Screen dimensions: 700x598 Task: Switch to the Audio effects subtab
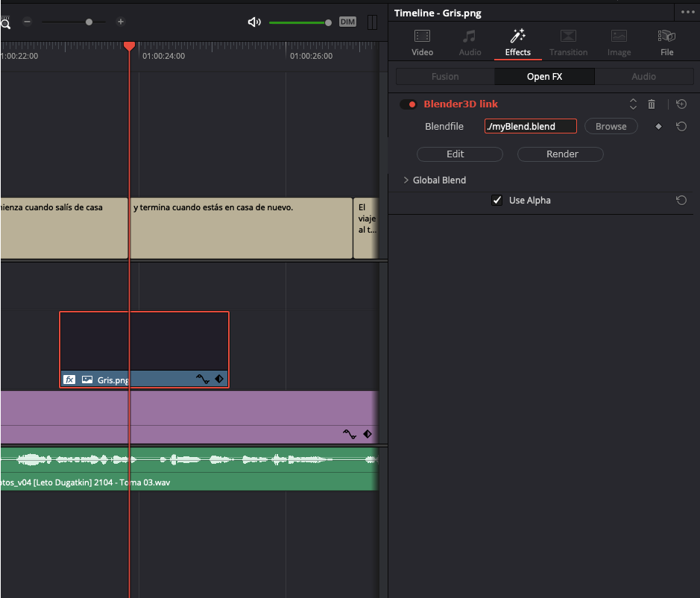[644, 76]
